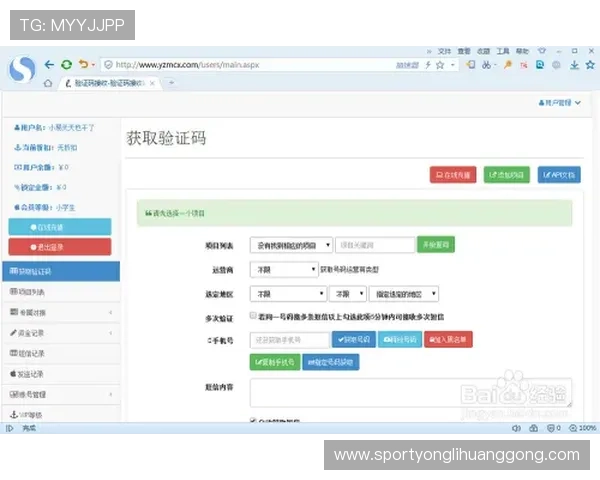Click the orange key icon in toolbar

(x=508, y=65)
